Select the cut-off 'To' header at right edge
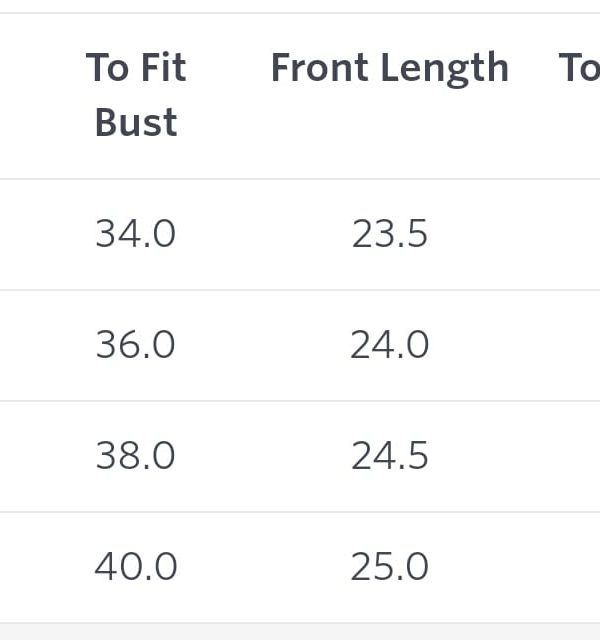 point(579,68)
